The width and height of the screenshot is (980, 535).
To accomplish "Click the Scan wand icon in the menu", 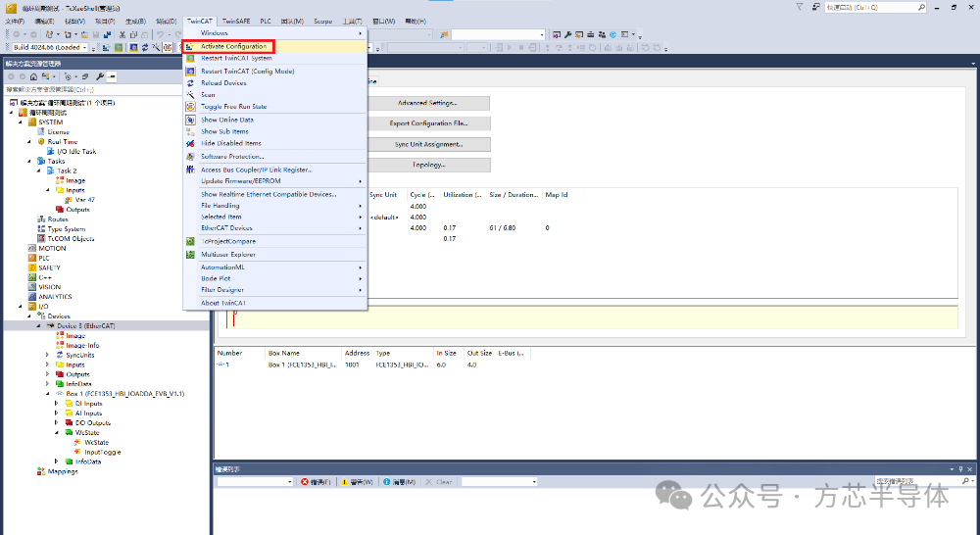I will point(191,95).
